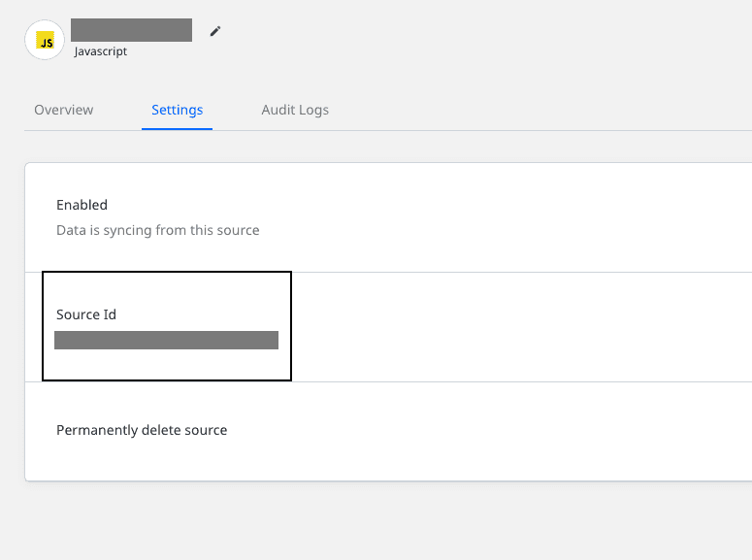Click the redacted source name in header
Viewport: 752px width, 560px height.
[131, 30]
